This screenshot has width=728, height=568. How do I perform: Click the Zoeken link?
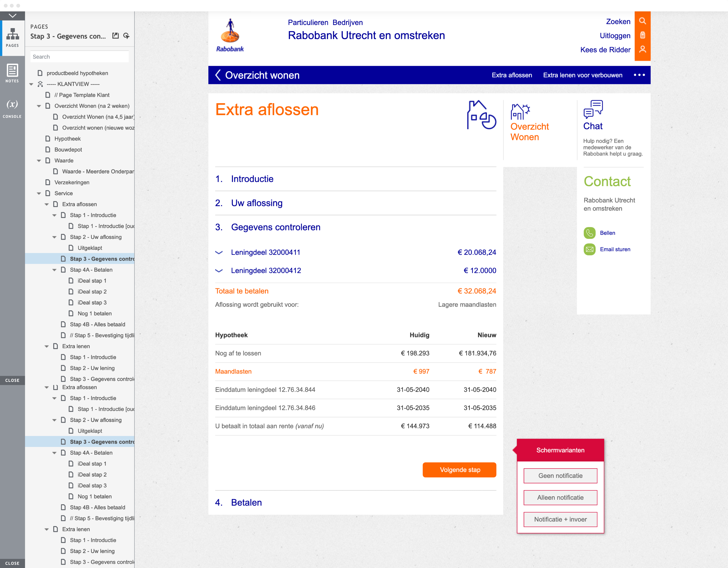(x=618, y=22)
